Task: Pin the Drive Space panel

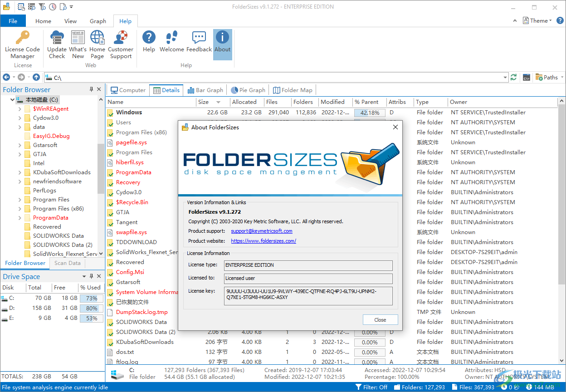Action: coord(92,276)
